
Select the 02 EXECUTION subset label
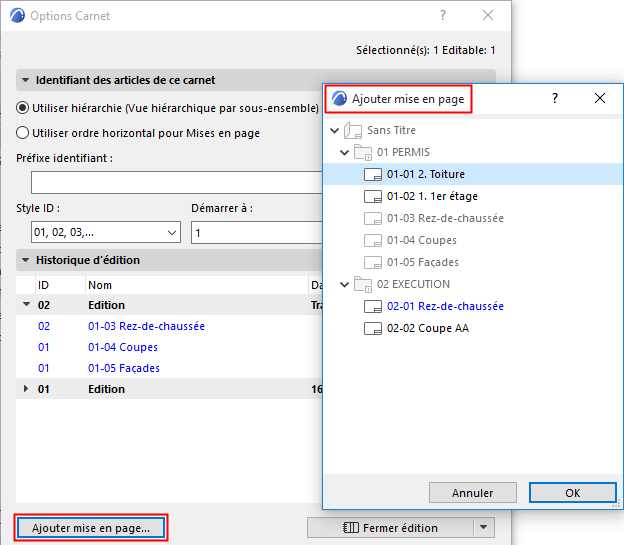pyautogui.click(x=413, y=284)
